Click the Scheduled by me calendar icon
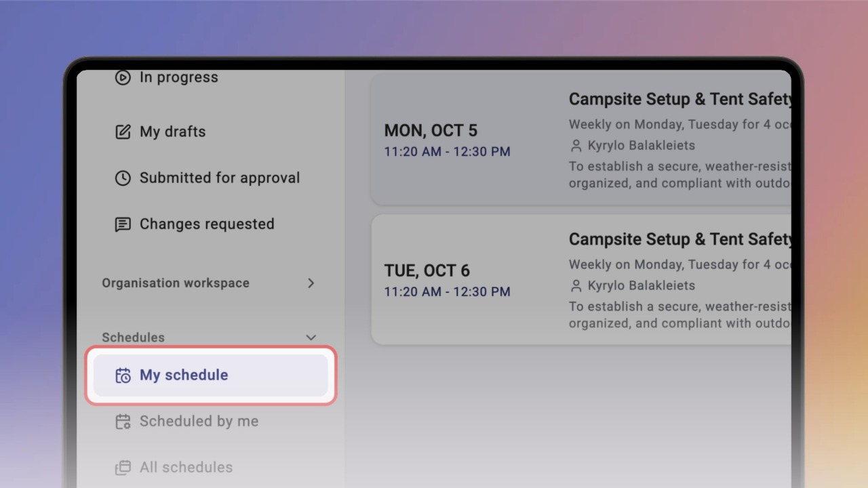The width and height of the screenshot is (868, 488). [123, 422]
